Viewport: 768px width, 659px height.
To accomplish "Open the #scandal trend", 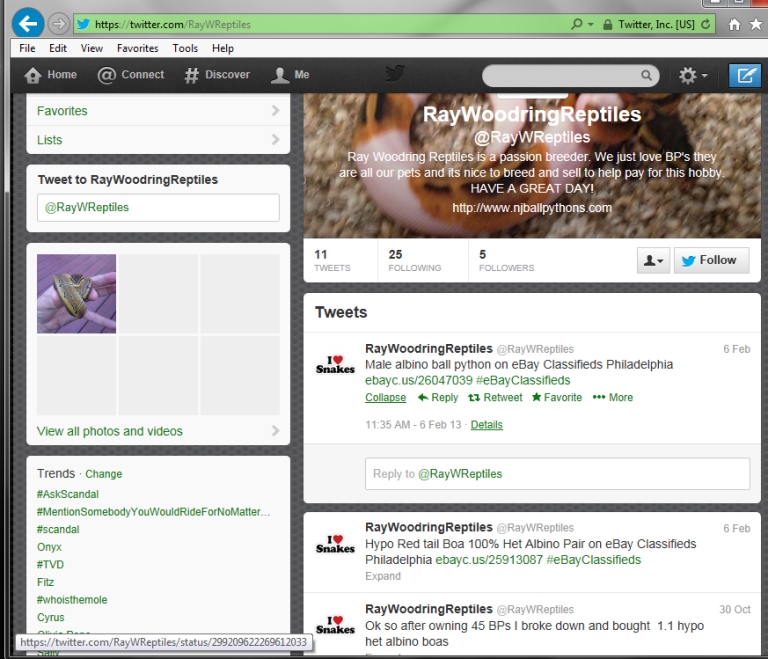I will coord(58,529).
